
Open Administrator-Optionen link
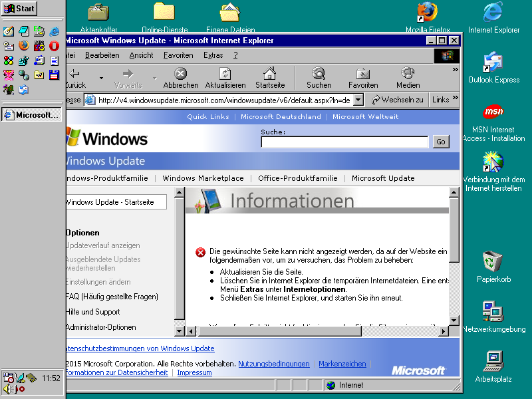pos(101,327)
